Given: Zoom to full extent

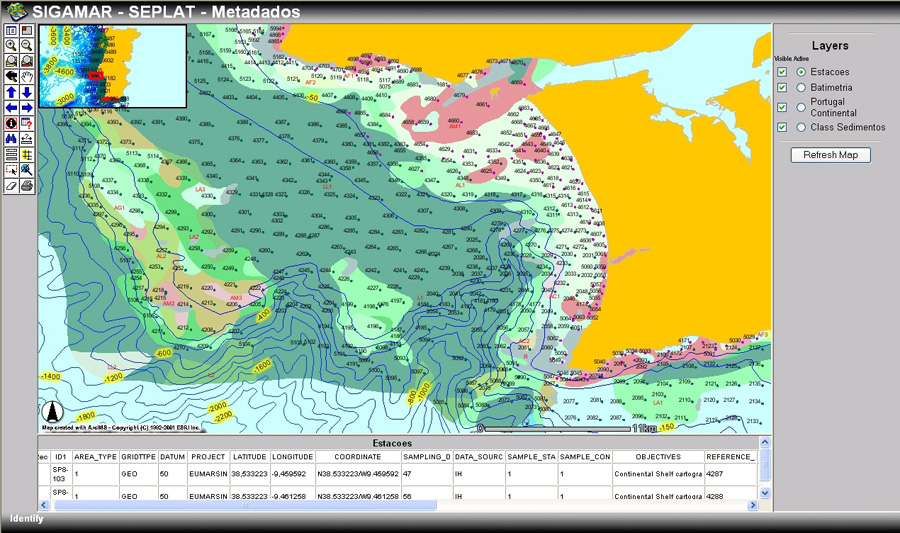Looking at the screenshot, I should (x=11, y=61).
